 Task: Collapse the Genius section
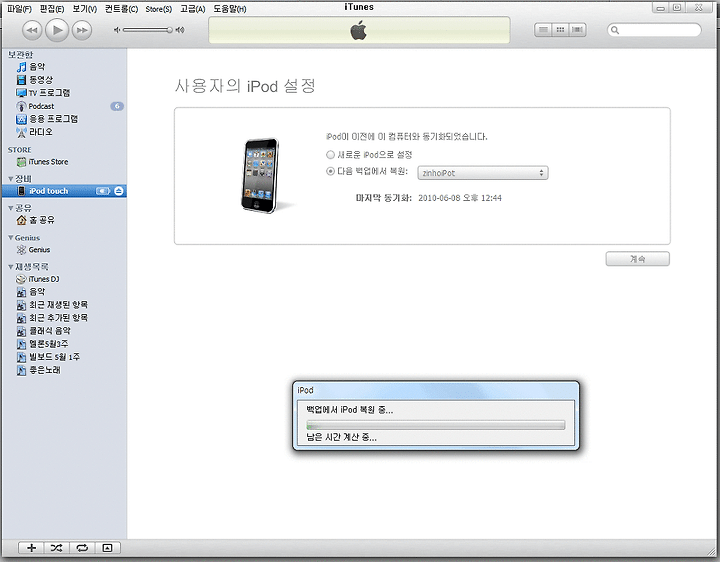point(11,237)
